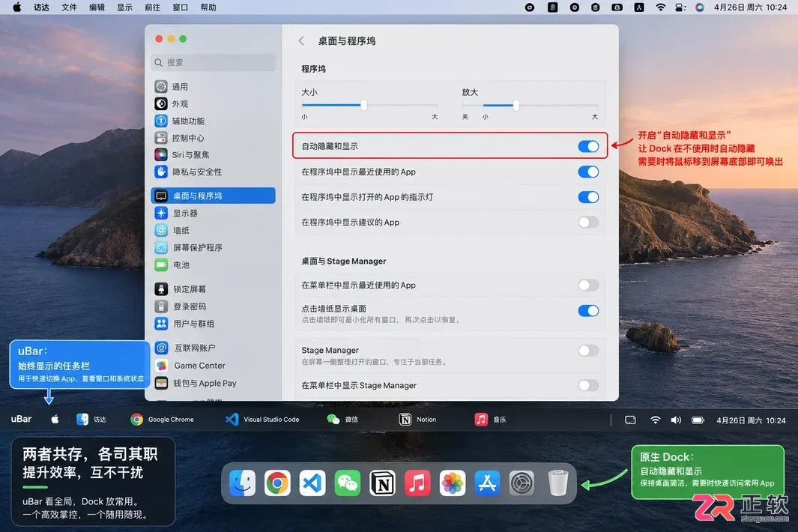
Task: Select 显示器 in the settings sidebar
Action: [214, 213]
